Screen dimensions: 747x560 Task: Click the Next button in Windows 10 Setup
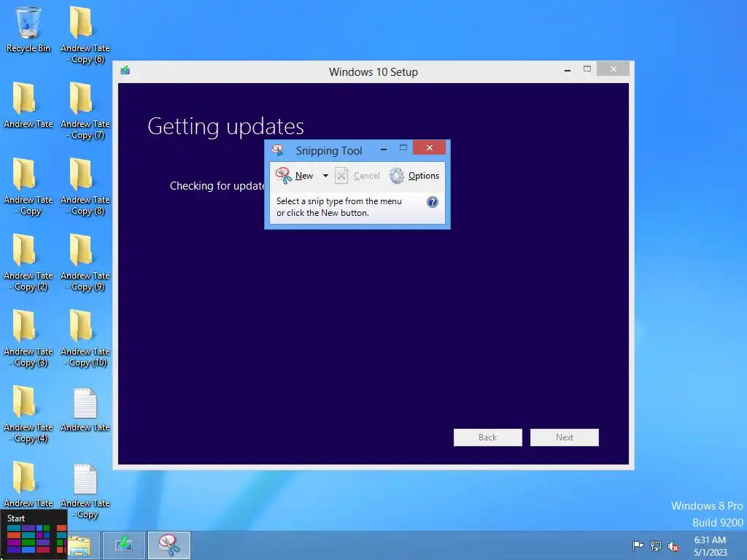click(x=564, y=437)
